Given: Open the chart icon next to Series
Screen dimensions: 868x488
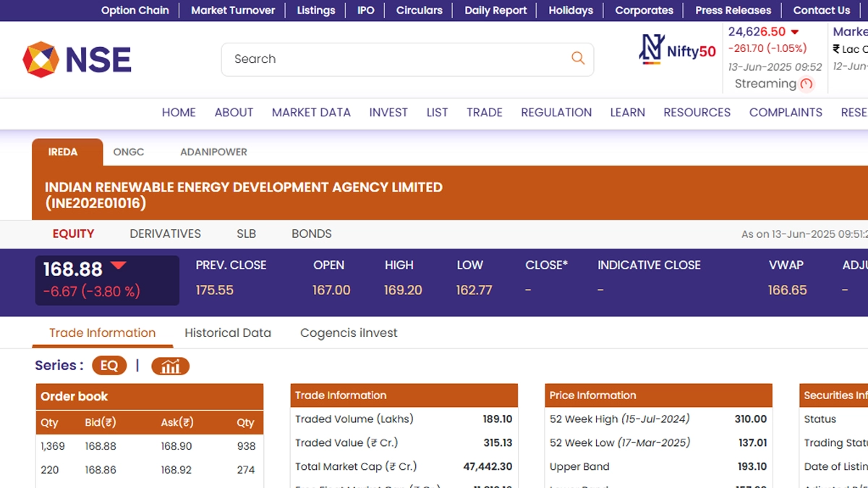Looking at the screenshot, I should click(170, 366).
